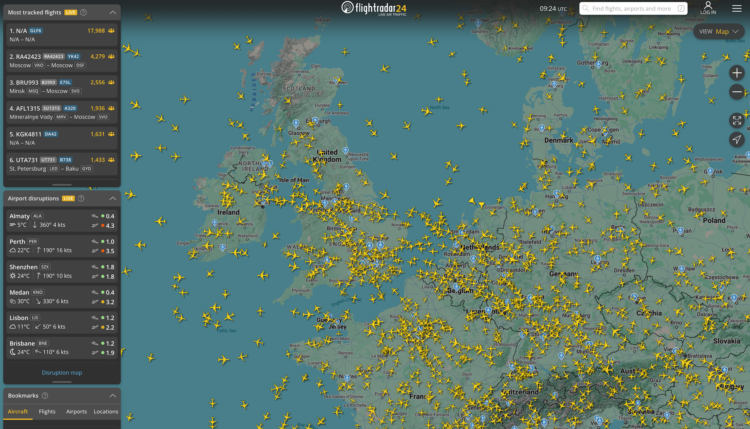Collapse the Most tracked flights panel

(112, 12)
